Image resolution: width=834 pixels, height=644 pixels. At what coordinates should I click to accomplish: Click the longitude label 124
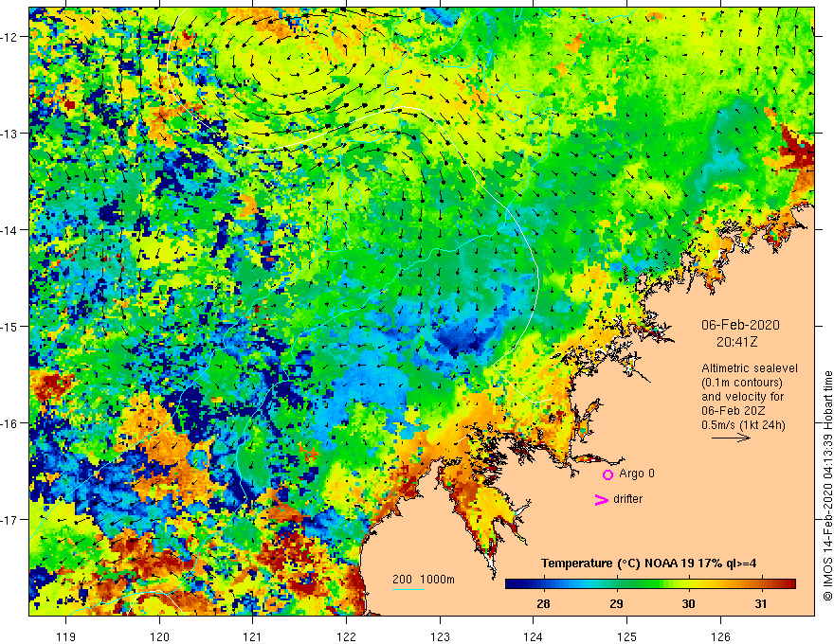tap(533, 636)
